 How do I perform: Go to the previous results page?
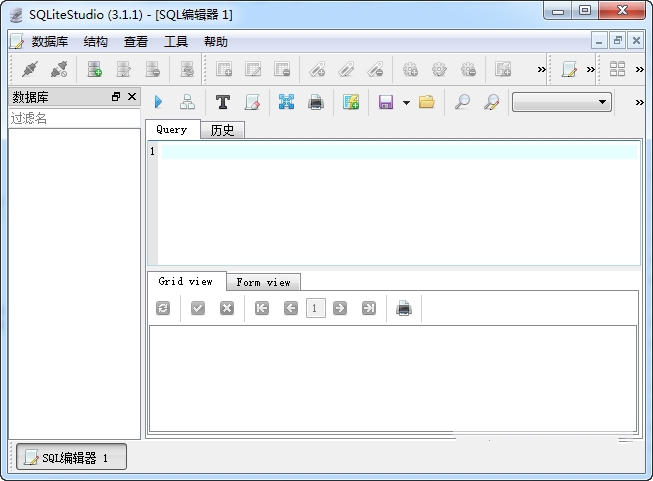click(x=291, y=308)
